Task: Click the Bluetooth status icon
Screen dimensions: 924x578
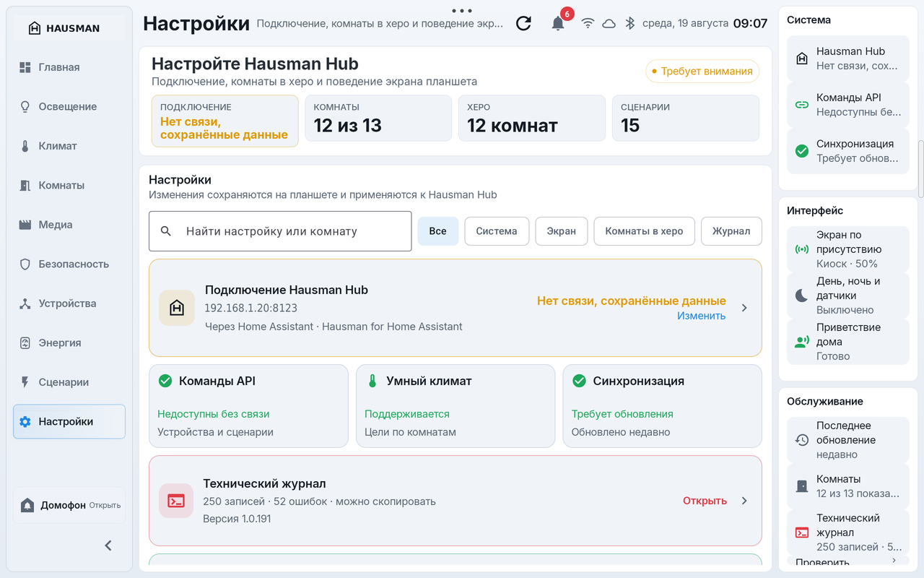Action: tap(629, 23)
